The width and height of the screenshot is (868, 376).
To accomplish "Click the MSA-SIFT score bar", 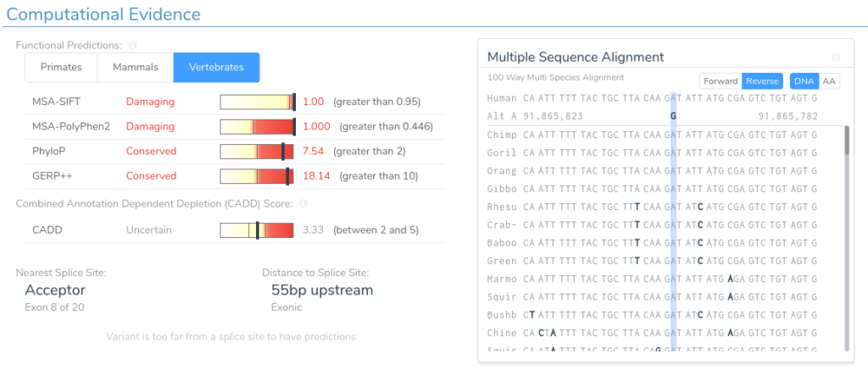I will (258, 102).
